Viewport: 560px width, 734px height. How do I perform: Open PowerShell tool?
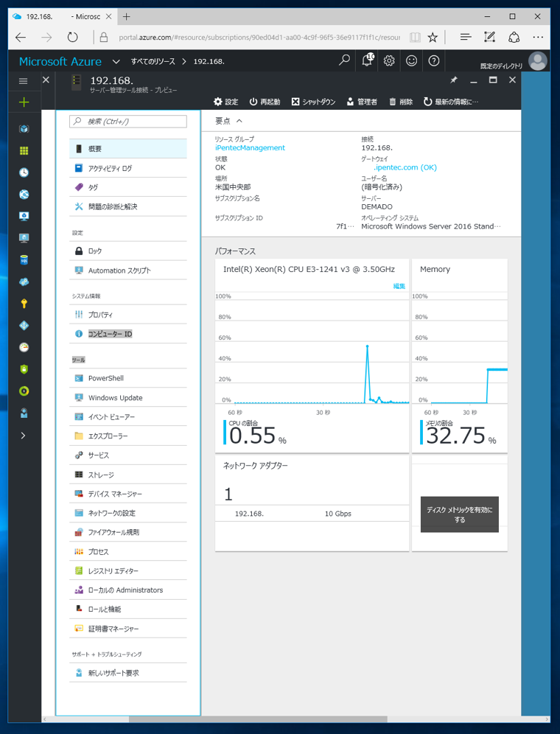127,378
